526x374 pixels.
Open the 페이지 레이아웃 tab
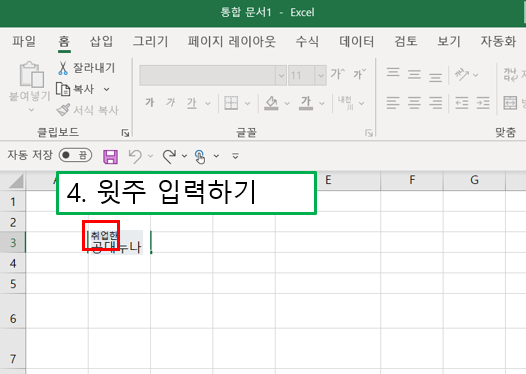pyautogui.click(x=232, y=41)
